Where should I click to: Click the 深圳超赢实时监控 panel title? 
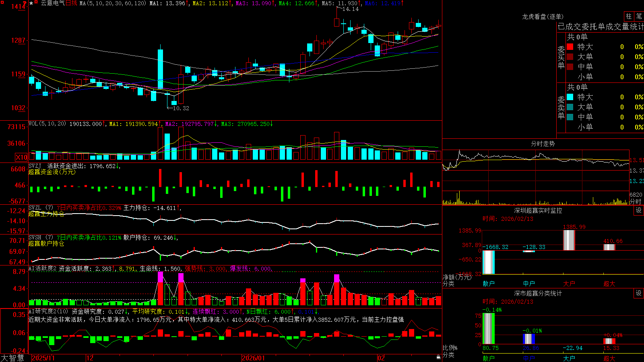pos(538,210)
